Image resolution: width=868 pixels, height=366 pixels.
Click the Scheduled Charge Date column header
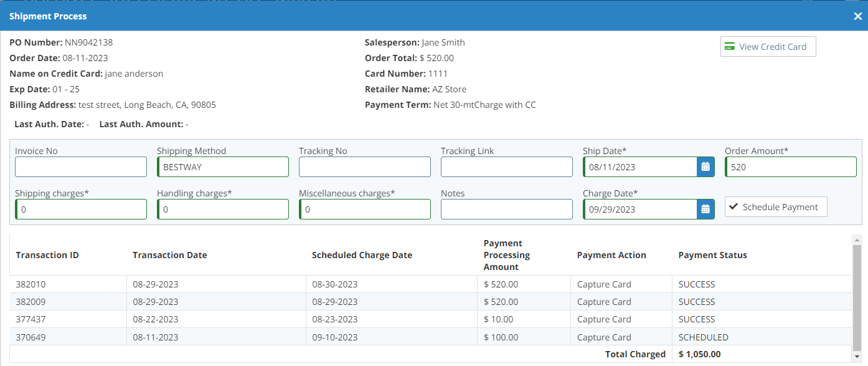[362, 255]
